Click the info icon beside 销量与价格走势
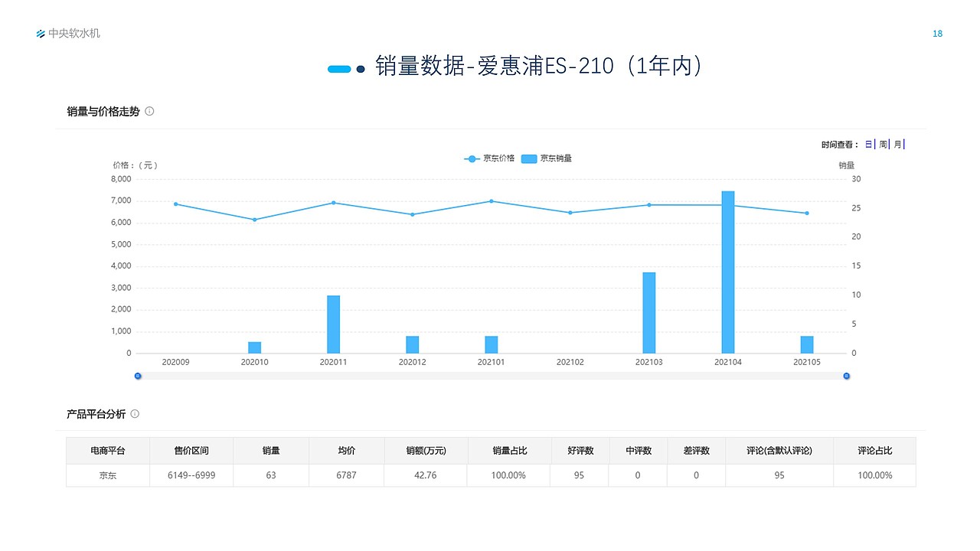980x551 pixels. click(x=149, y=111)
